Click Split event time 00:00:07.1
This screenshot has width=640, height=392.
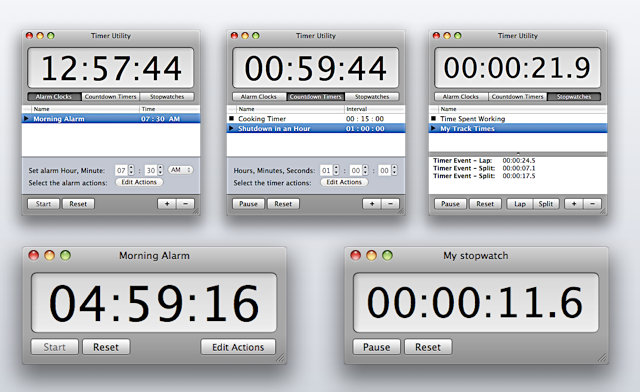tap(519, 168)
